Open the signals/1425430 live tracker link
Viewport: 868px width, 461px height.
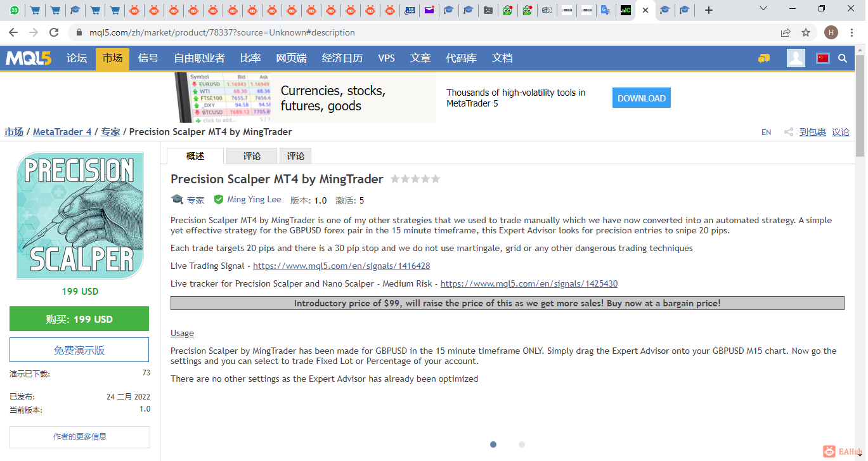click(529, 283)
